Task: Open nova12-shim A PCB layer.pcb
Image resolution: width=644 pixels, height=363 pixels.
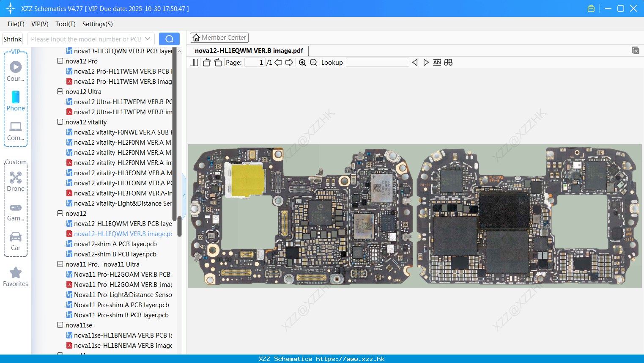Action: 112,244
